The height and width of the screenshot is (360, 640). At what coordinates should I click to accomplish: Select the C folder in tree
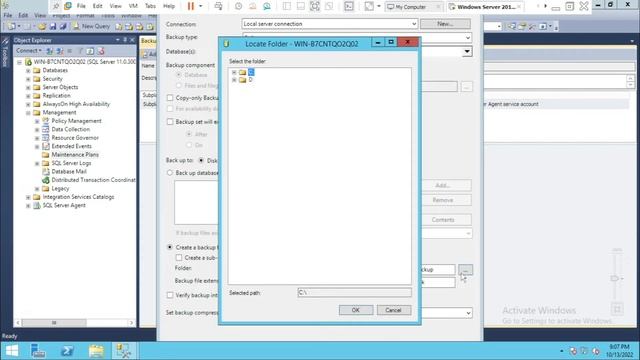(251, 72)
